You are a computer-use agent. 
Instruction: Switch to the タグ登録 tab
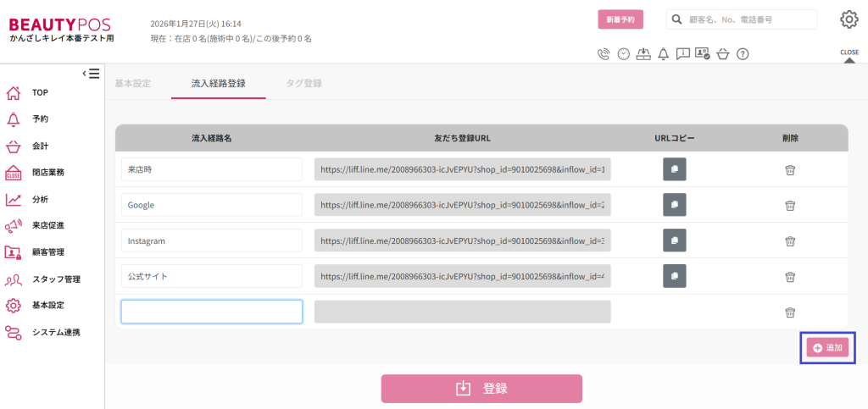pyautogui.click(x=303, y=83)
